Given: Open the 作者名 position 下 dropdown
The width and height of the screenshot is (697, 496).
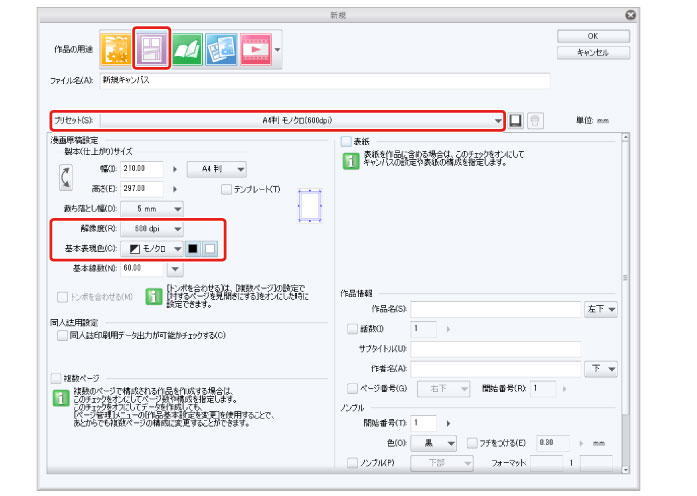Looking at the screenshot, I should pos(601,369).
